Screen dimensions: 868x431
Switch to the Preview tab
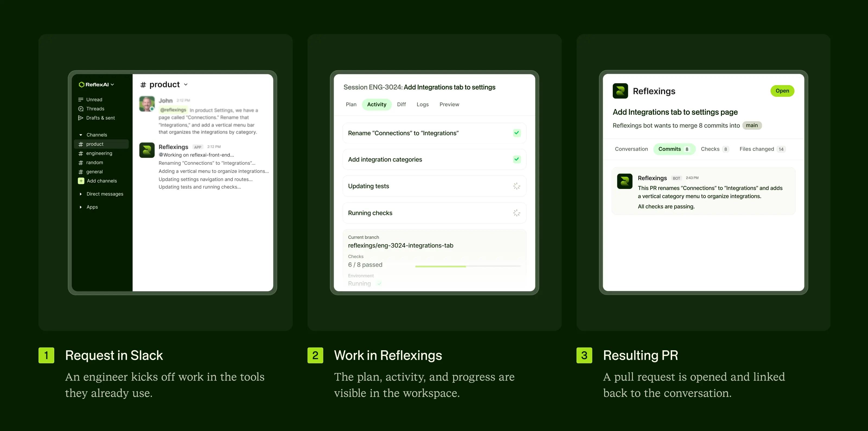click(449, 104)
